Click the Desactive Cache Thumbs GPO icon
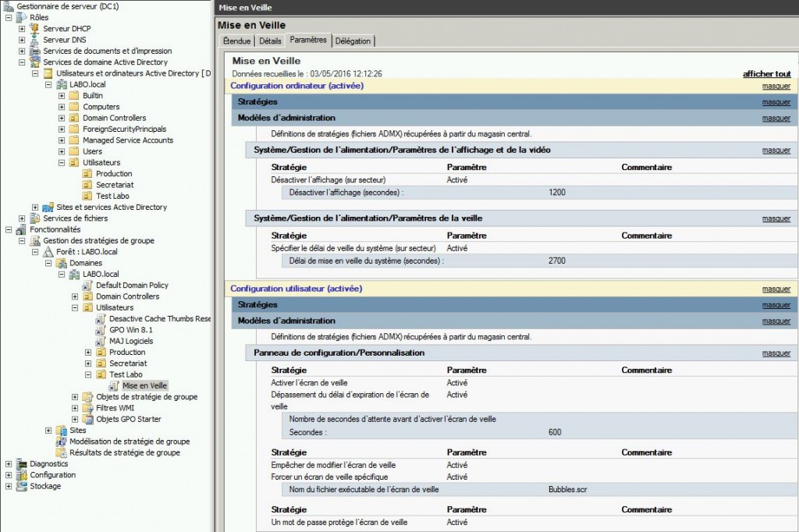The height and width of the screenshot is (532, 799). 101,319
